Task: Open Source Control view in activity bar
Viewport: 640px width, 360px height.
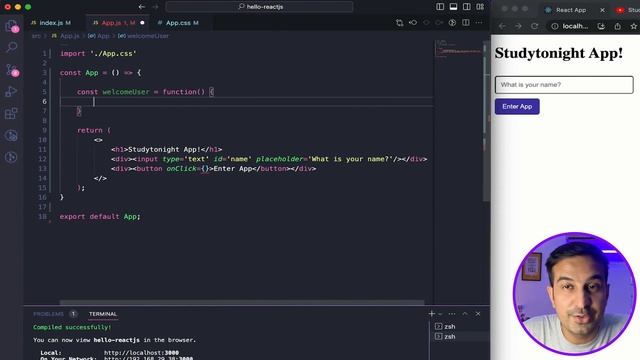Action: pyautogui.click(x=11, y=70)
